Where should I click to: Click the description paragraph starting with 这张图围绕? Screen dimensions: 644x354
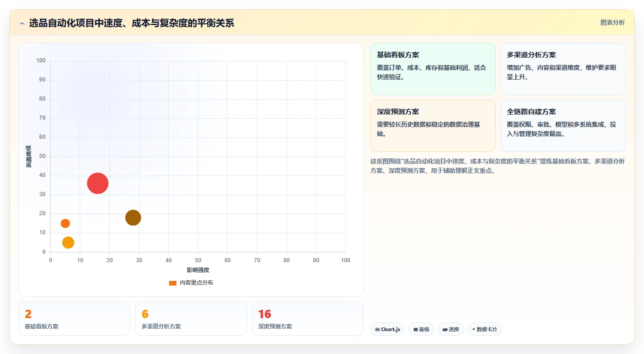click(x=498, y=166)
